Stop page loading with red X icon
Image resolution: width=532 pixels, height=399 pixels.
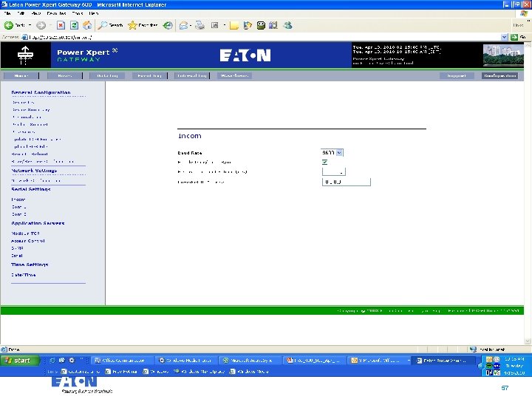pos(61,25)
